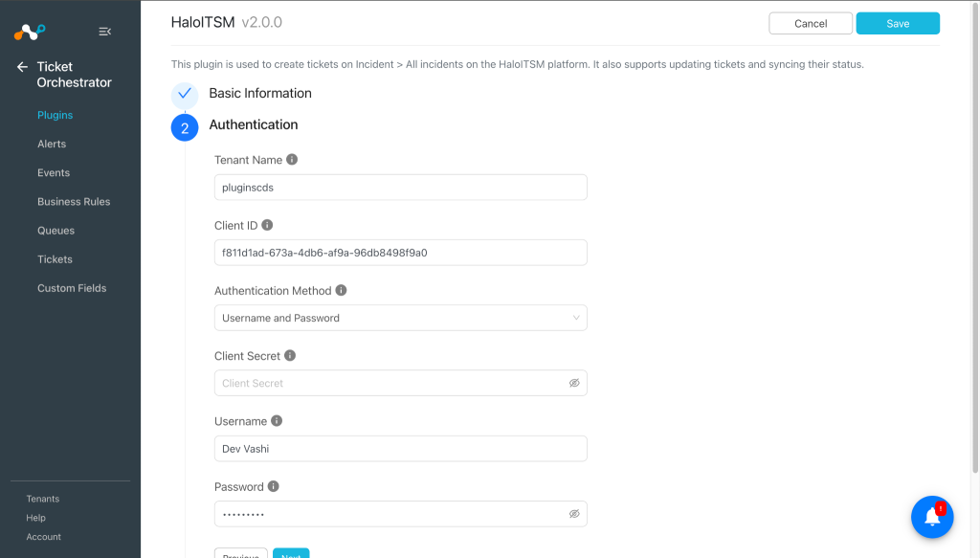Viewport: 980px width, 558px height.
Task: Click the Tenant Name input field
Action: [401, 187]
